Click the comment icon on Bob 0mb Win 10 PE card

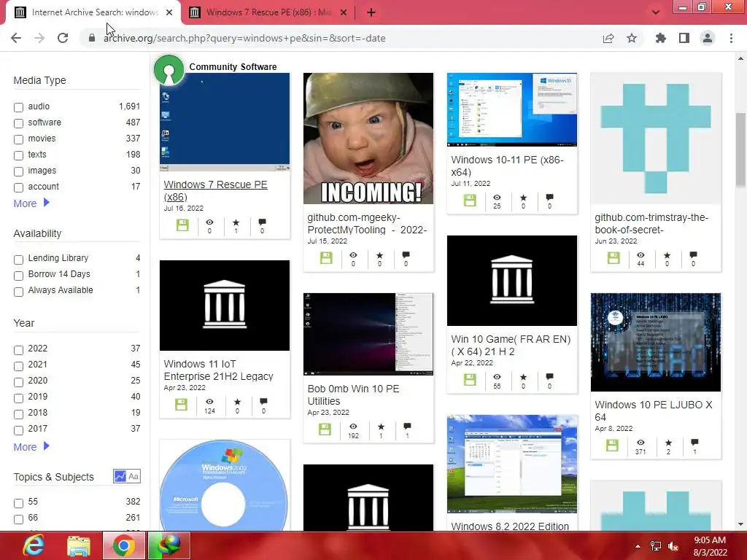tap(407, 426)
